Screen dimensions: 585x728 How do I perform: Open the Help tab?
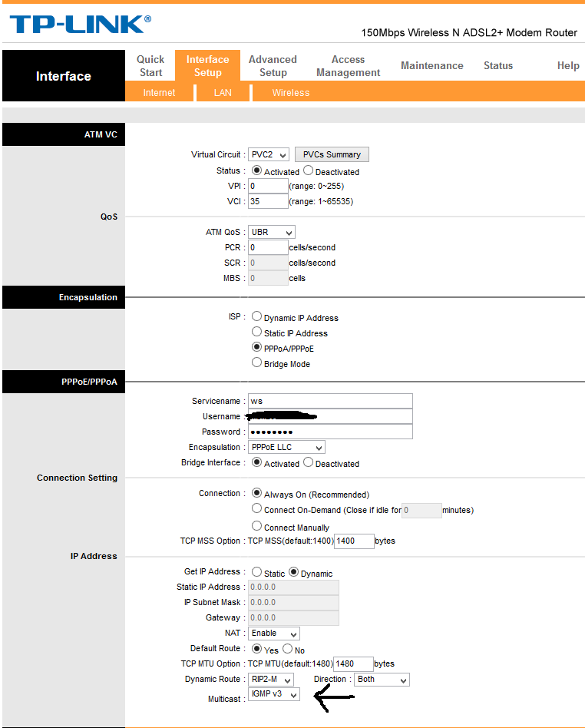tap(567, 66)
